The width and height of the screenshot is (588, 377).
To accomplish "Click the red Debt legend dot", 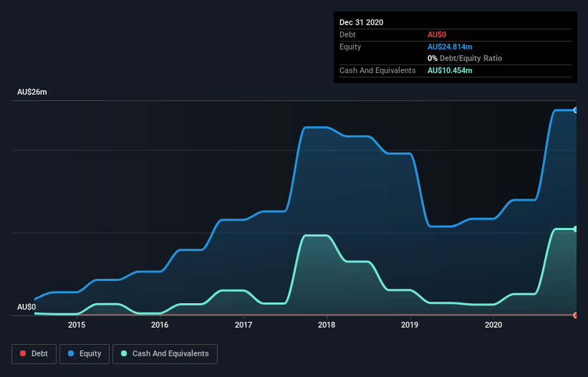I will click(23, 353).
